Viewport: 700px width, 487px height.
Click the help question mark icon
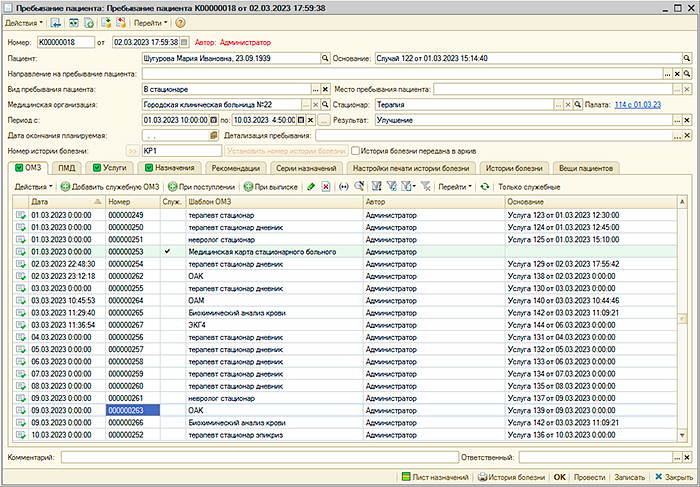pos(180,22)
